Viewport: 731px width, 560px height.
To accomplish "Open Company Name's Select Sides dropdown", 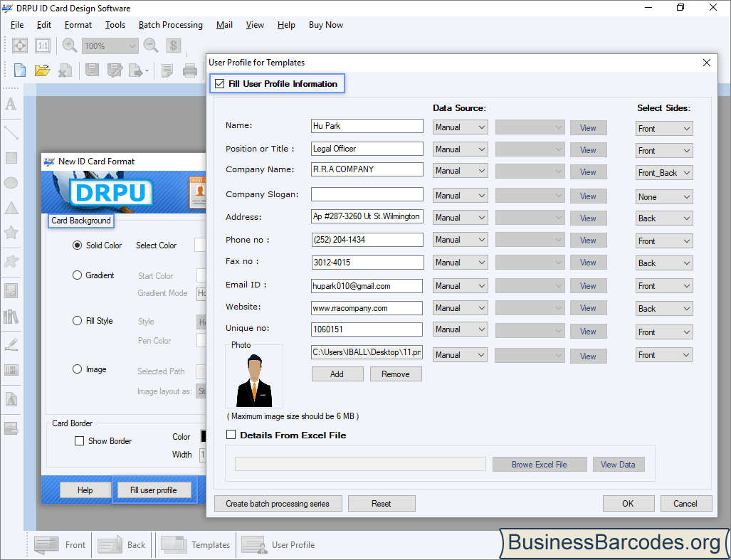I will pos(664,173).
